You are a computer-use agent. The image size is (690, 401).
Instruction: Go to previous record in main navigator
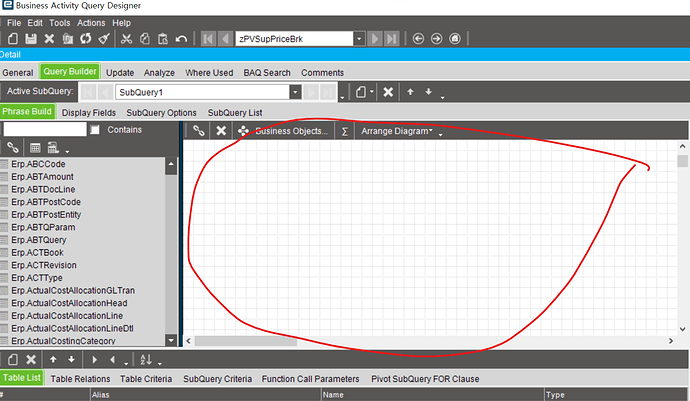point(225,39)
